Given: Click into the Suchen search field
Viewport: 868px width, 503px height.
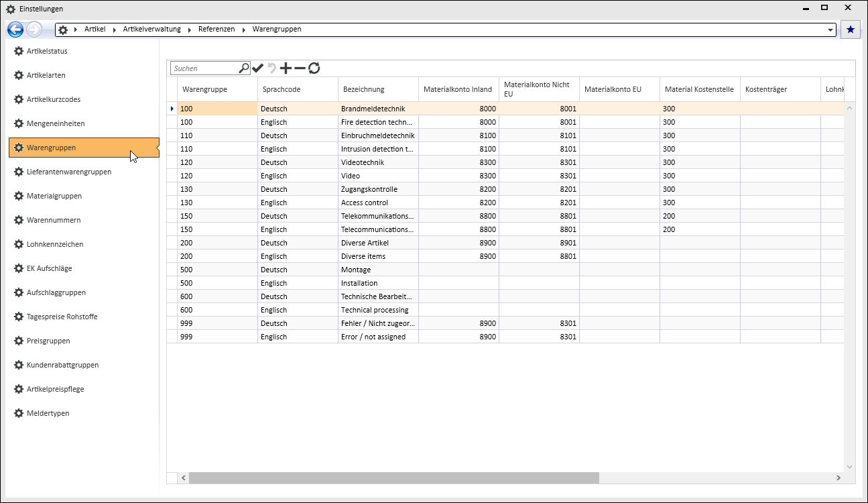Looking at the screenshot, I should pos(204,68).
